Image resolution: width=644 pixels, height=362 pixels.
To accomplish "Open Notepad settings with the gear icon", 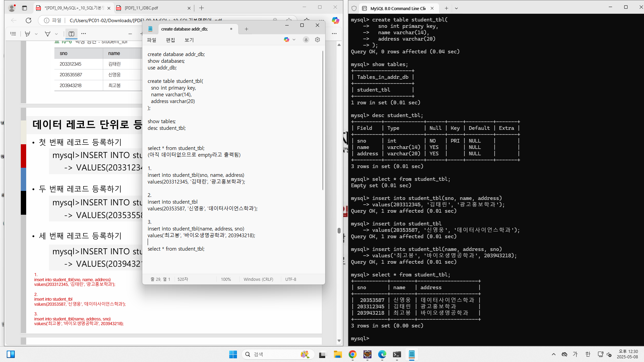I will coord(317,40).
